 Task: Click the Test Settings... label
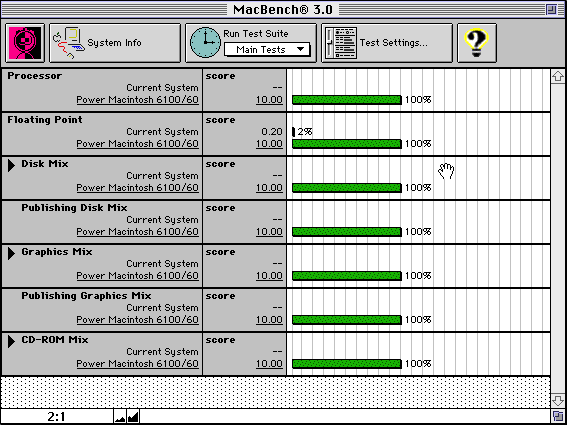tap(393, 43)
